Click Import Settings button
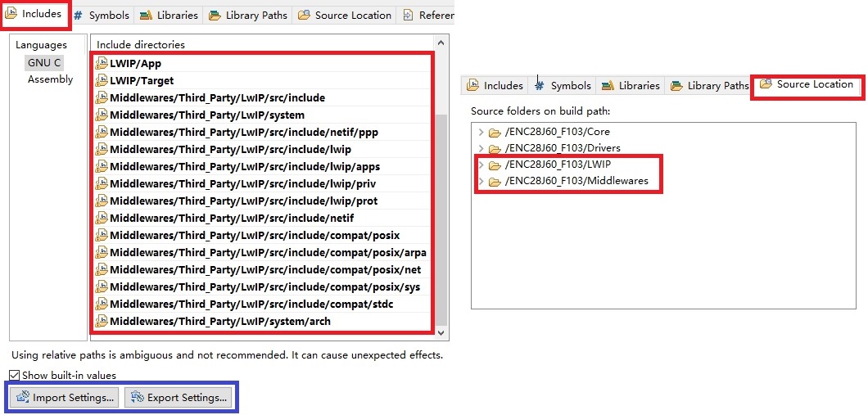Screen dimensions: 868x415 tap(66, 397)
